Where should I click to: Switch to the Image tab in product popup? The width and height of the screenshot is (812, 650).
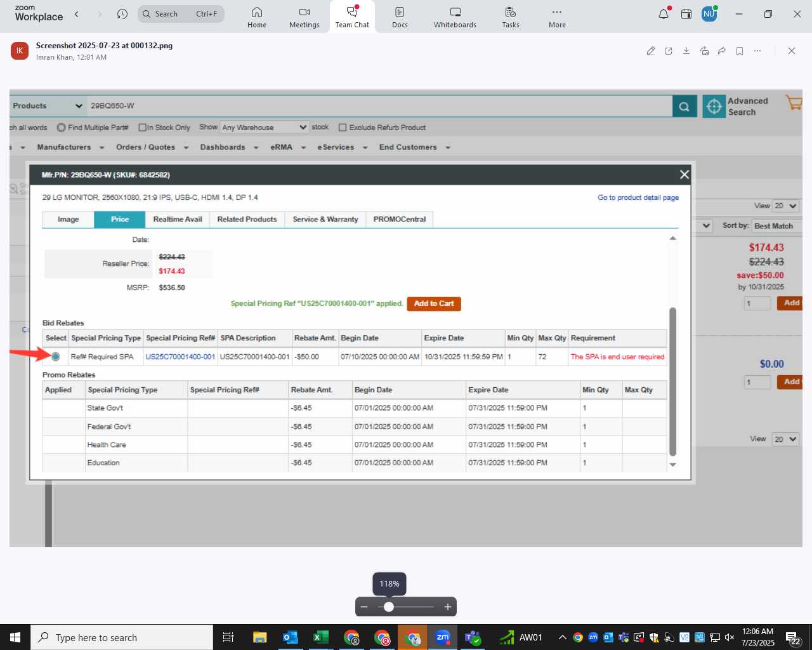[68, 220]
